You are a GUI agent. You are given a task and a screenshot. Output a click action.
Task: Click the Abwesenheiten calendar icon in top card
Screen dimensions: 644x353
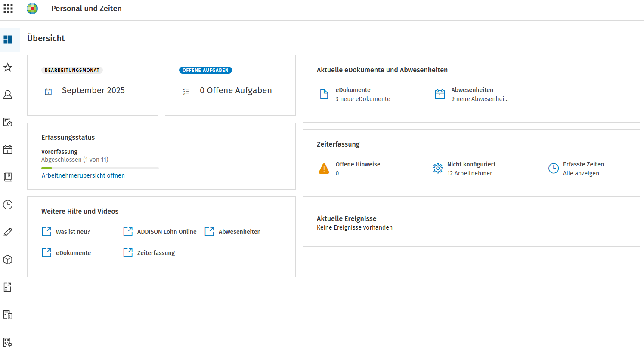(x=440, y=94)
